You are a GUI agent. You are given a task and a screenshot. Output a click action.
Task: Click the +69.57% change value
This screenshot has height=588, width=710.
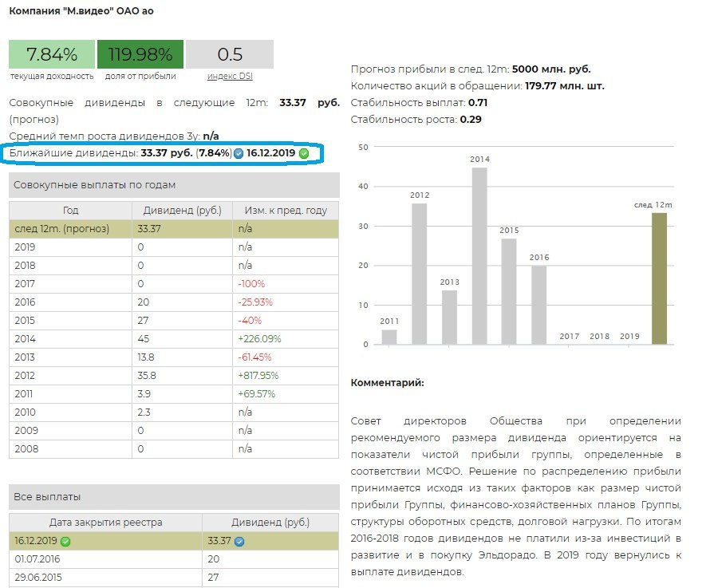257,393
